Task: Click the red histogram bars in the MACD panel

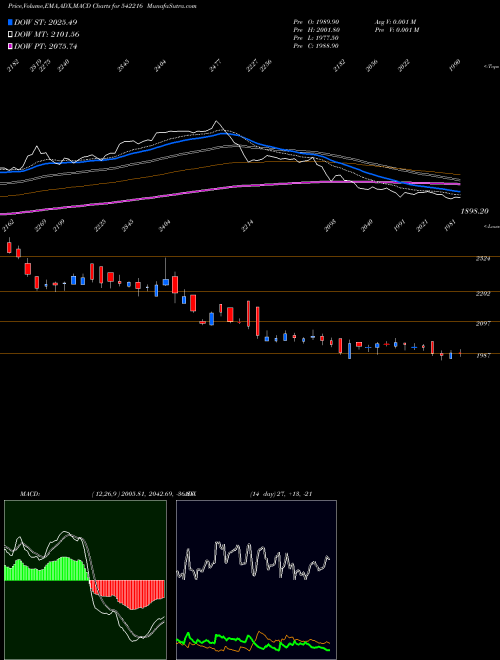Action: (127, 594)
